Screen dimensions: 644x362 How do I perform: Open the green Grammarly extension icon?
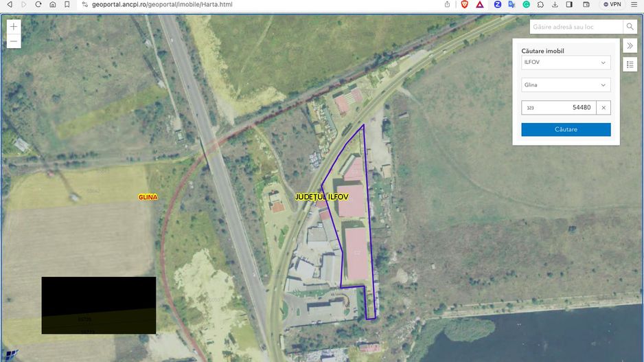click(526, 4)
